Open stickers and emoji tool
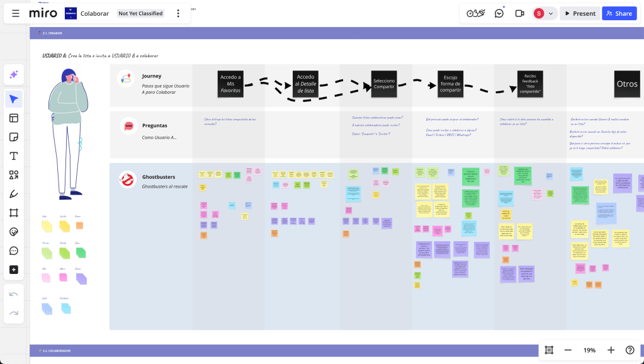Viewport: 644px width, 364px height. (x=14, y=232)
